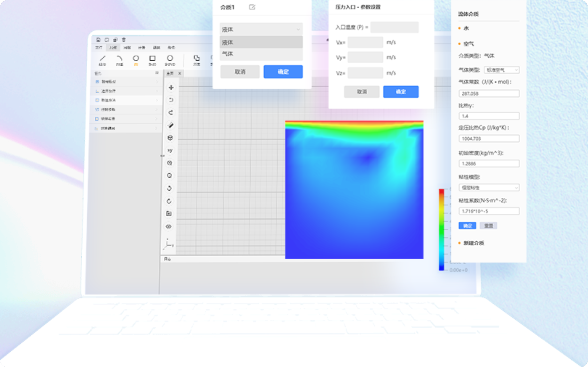Click the coordinate axis indicator icon
Screen dimensions: 588x367
tap(168, 244)
